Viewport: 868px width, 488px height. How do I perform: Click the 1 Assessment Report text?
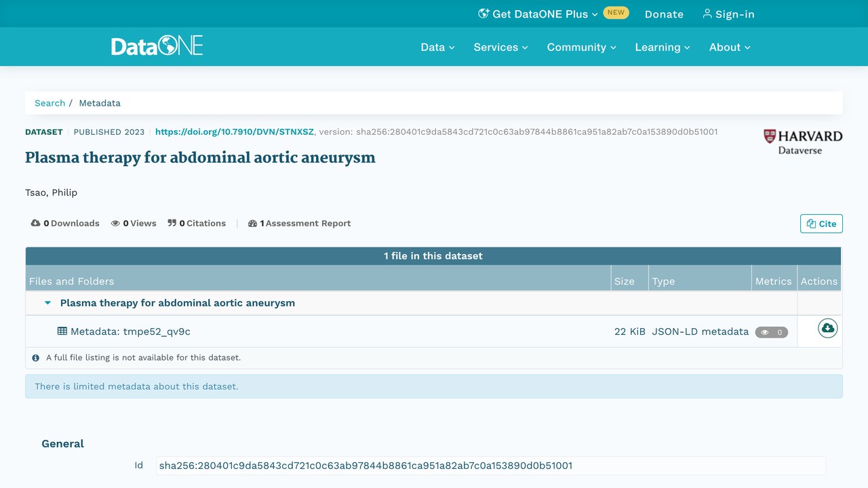pos(306,223)
